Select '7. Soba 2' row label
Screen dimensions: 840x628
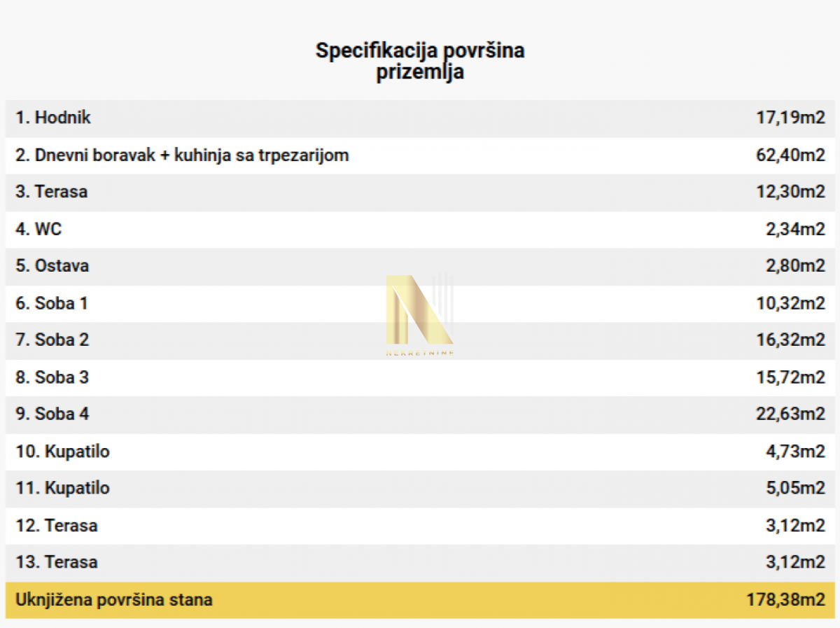click(x=52, y=340)
